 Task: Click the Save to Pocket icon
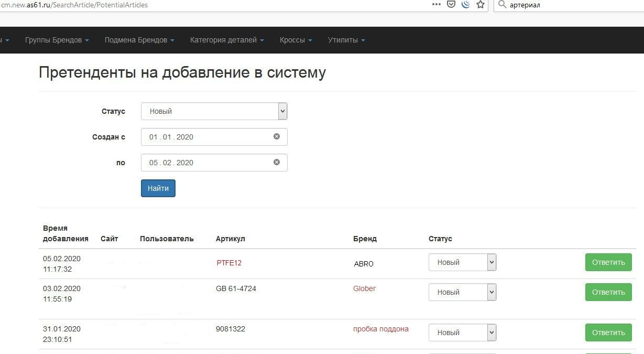pyautogui.click(x=451, y=5)
